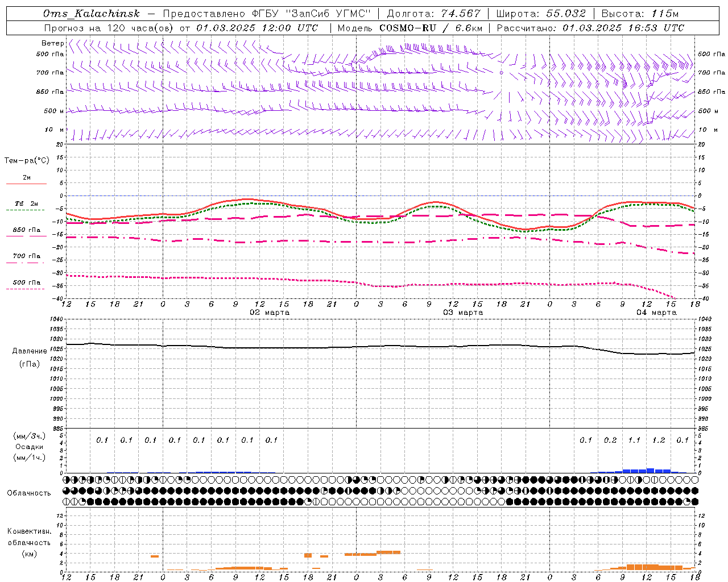Click the 03 марта date label
The height and width of the screenshot is (582, 728).
(463, 313)
